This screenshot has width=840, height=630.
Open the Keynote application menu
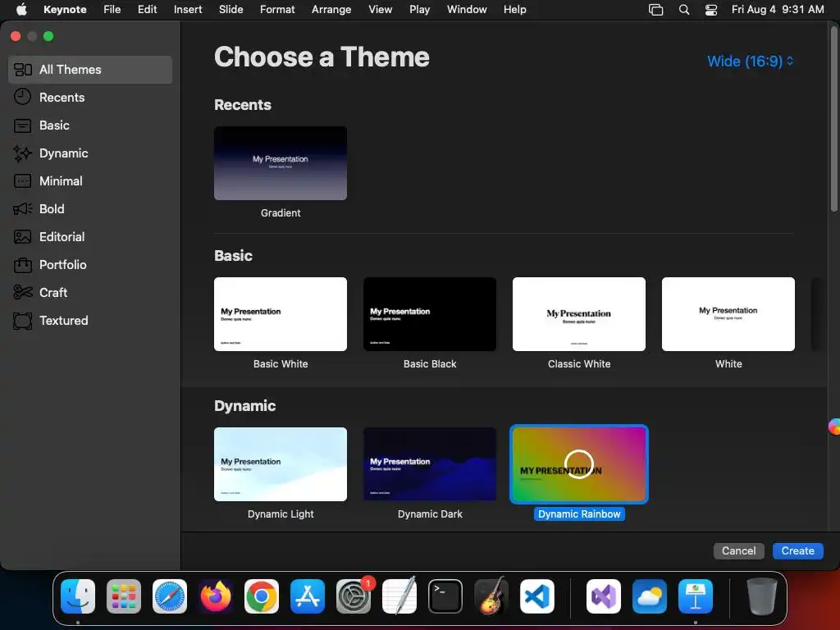point(65,9)
